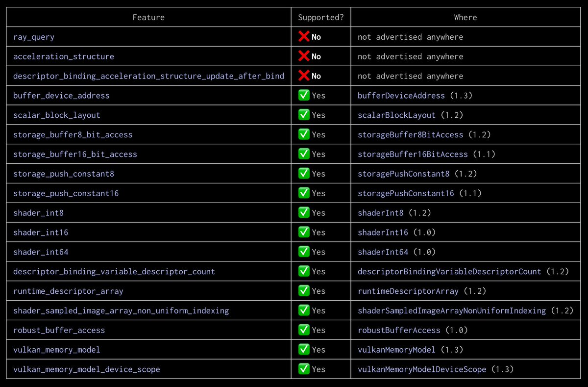Click green checkmark in scalar_block_layout row
Screen dimensions: 588x387
point(304,114)
